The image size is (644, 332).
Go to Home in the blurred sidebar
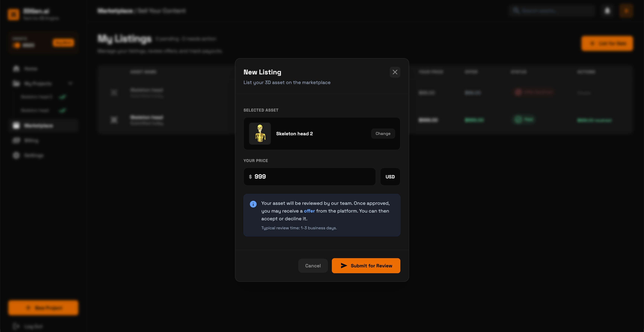point(44,69)
